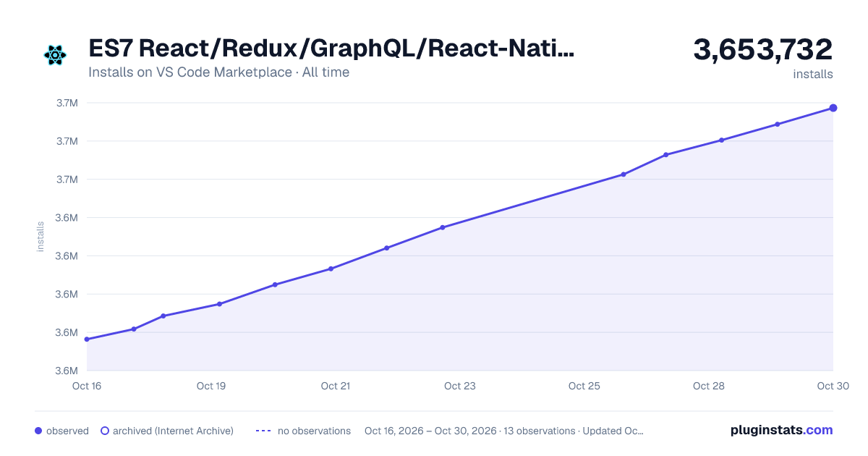The height and width of the screenshot is (456, 868).
Task: Click the filled observed legend dot
Action: point(38,431)
